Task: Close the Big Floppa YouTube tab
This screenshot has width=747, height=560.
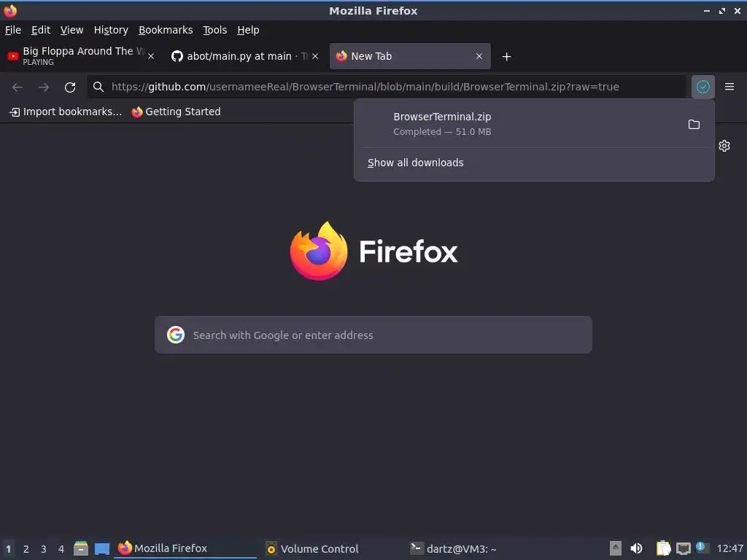Action: coord(150,56)
